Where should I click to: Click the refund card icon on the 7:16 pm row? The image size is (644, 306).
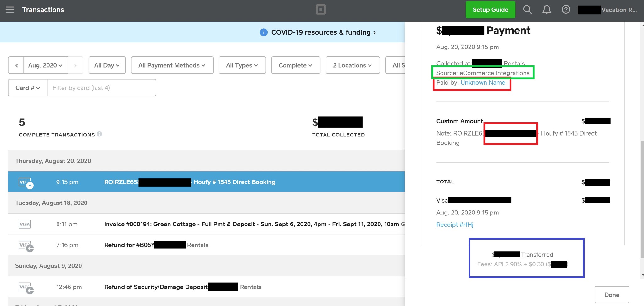pos(26,246)
